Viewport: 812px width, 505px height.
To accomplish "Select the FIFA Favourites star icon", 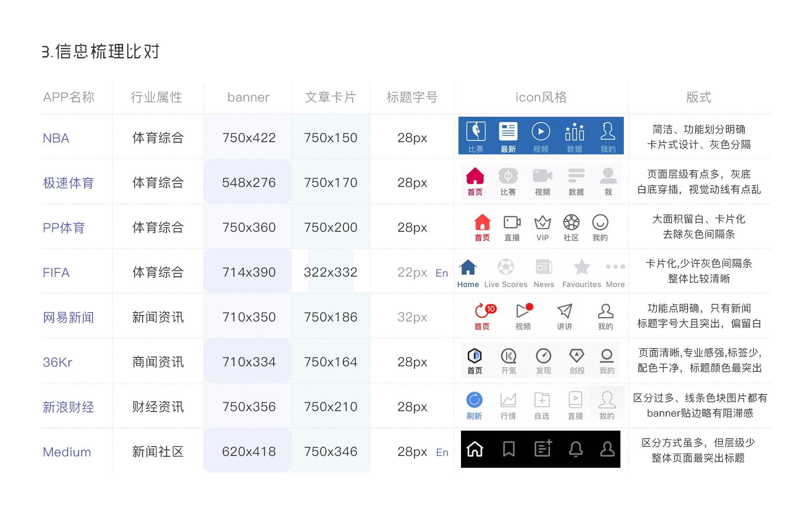I will (582, 267).
